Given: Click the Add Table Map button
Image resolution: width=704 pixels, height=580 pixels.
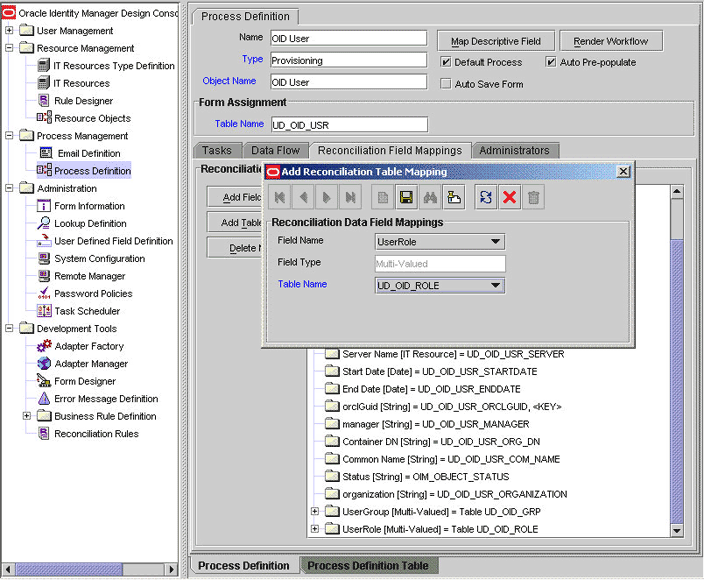Looking at the screenshot, I should pos(235,223).
